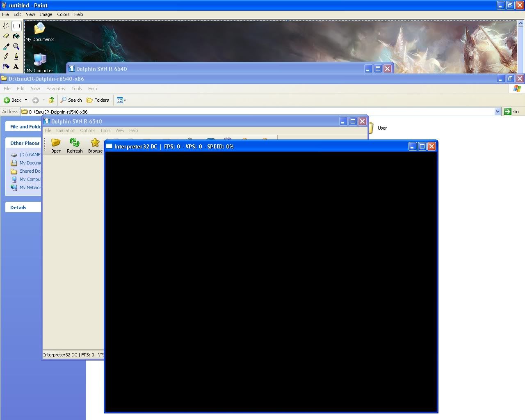Open the Options menu in Dolphin

(x=87, y=130)
